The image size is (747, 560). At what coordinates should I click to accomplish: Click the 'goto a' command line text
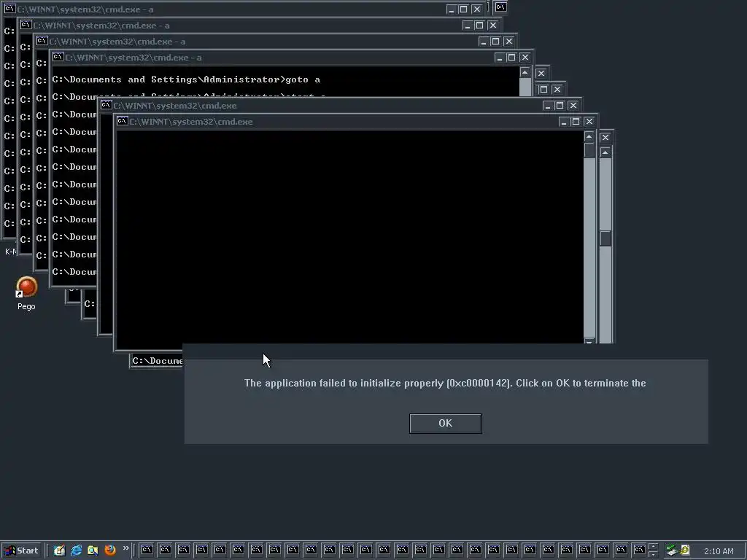tap(186, 79)
